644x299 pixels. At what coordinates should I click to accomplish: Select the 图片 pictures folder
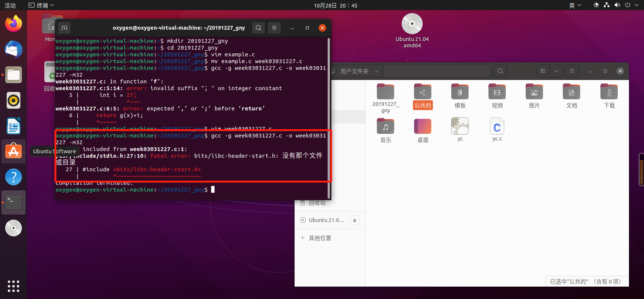click(x=534, y=97)
